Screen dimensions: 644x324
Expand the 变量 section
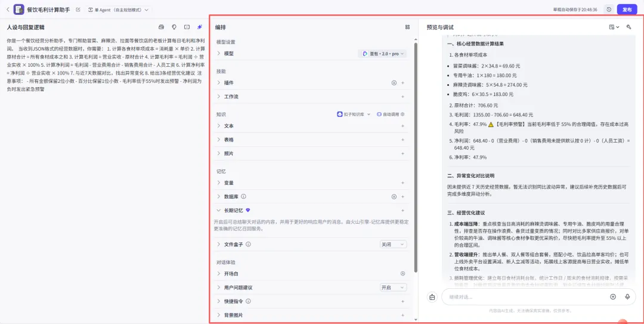pyautogui.click(x=219, y=183)
